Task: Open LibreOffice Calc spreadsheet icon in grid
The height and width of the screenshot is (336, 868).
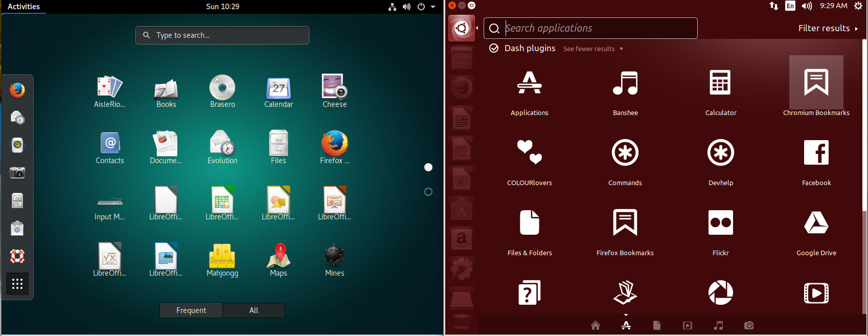Action: [222, 200]
